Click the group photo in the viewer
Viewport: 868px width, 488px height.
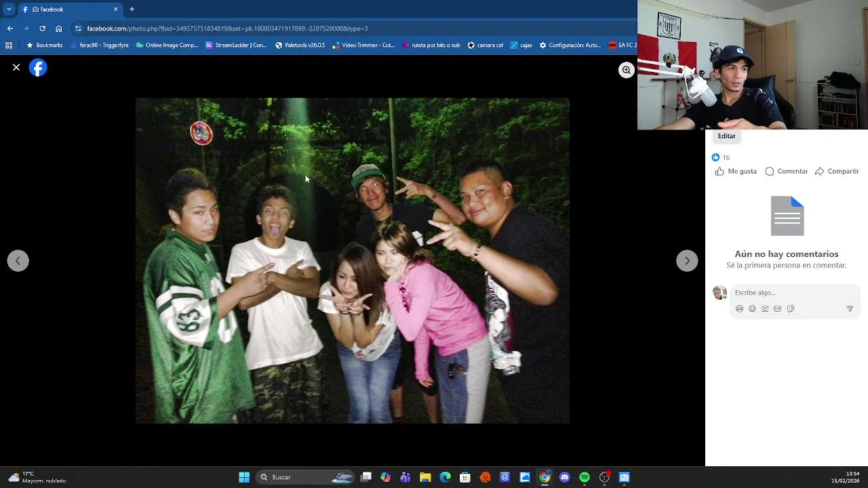[352, 261]
